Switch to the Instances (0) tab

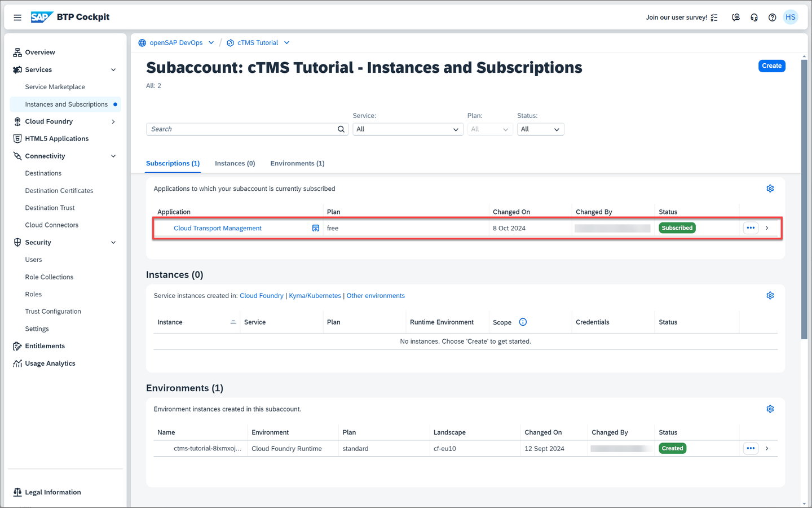235,164
